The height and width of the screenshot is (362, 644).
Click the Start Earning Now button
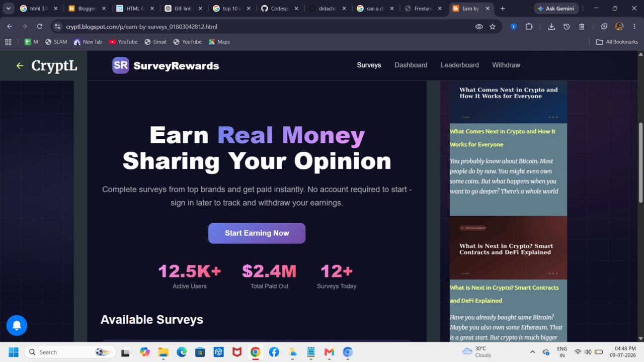click(257, 233)
